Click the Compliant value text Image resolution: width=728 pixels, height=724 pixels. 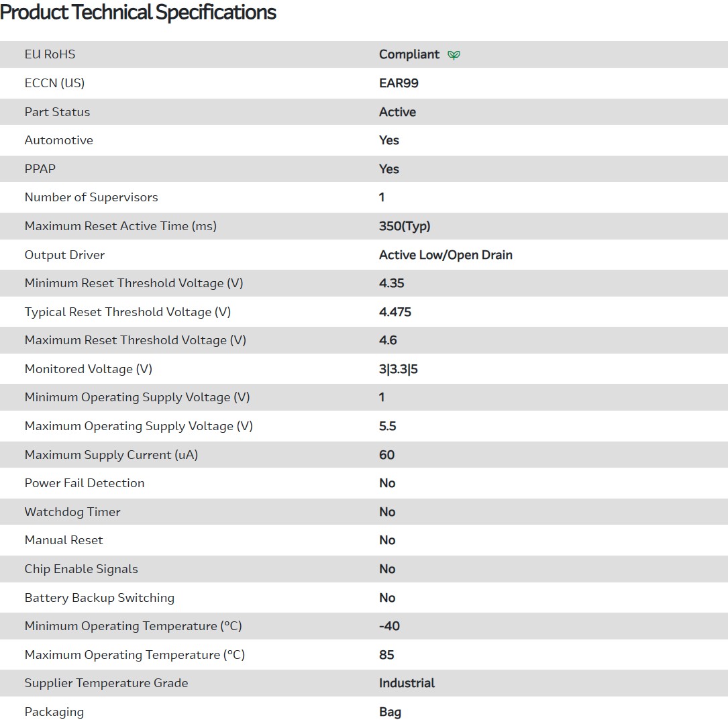(409, 54)
